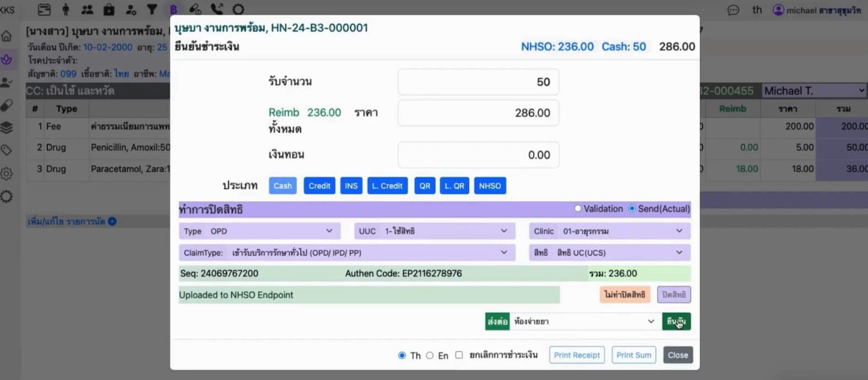Click the capsule pill icon in sidebar

(x=7, y=105)
